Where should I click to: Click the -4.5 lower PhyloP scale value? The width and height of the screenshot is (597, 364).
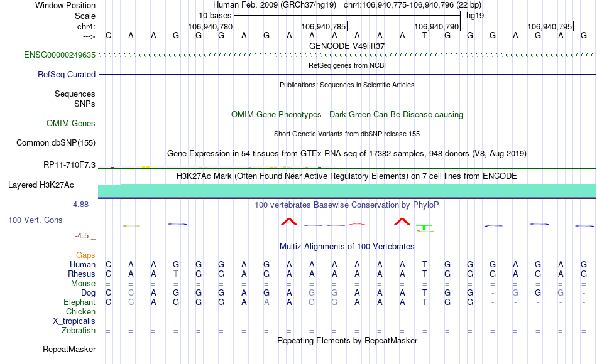click(x=82, y=236)
